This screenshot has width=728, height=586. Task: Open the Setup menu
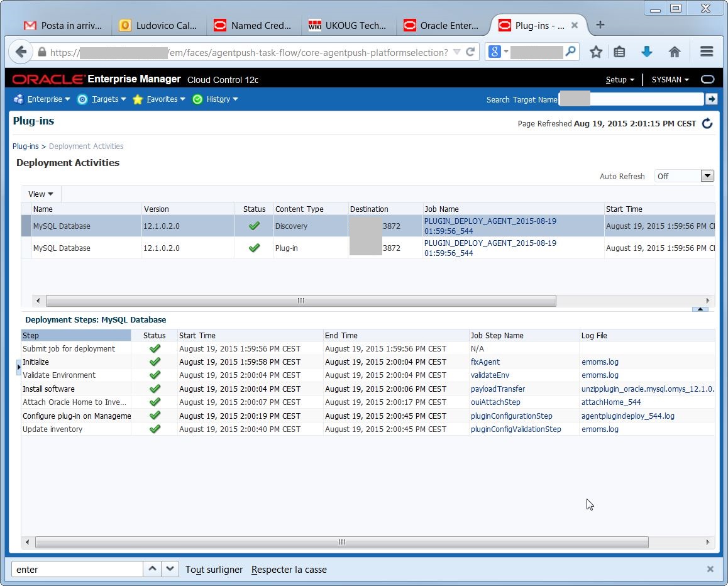point(620,80)
